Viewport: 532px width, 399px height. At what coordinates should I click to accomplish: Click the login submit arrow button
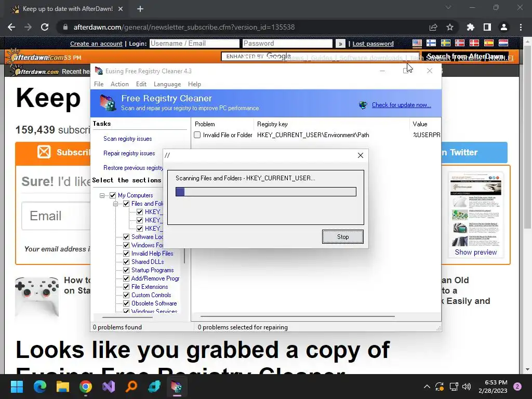tap(340, 44)
